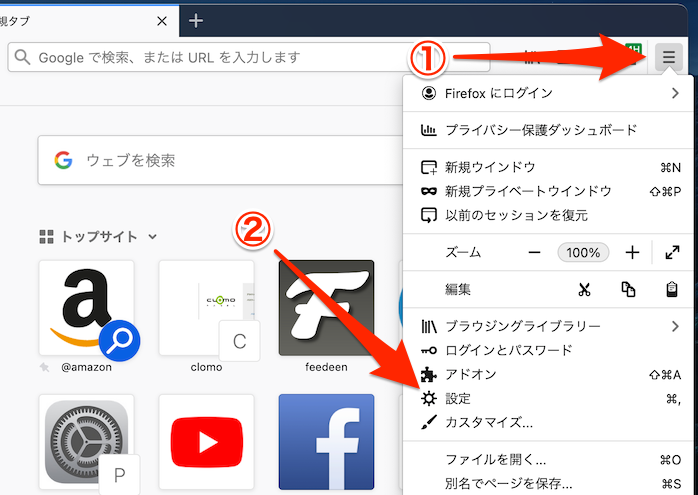This screenshot has height=495, width=698.
Task: Close the current new tab
Action: point(162,21)
